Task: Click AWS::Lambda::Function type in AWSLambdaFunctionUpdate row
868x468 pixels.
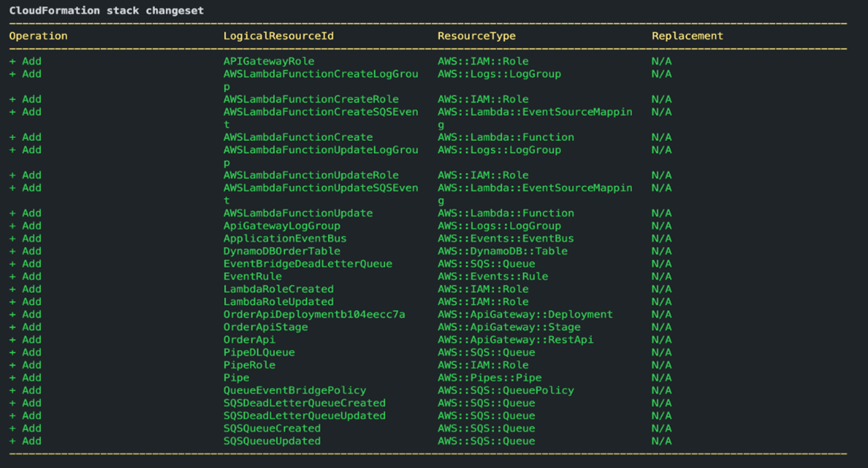Action: click(x=506, y=214)
